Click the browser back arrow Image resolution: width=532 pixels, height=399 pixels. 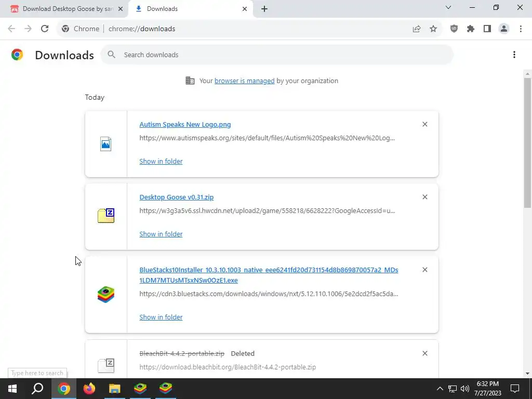click(11, 29)
